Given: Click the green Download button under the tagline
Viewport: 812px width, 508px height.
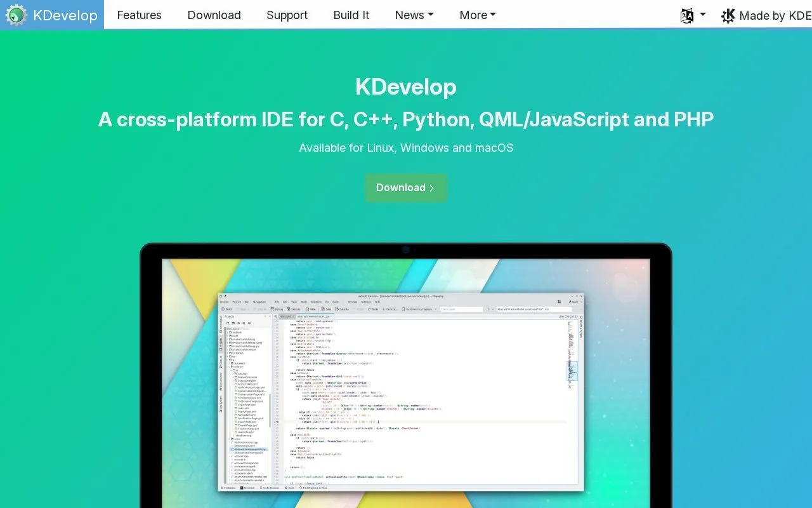Looking at the screenshot, I should 406,188.
